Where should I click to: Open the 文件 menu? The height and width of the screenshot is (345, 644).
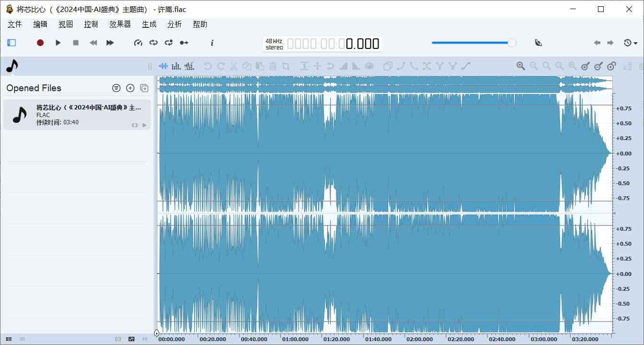15,24
